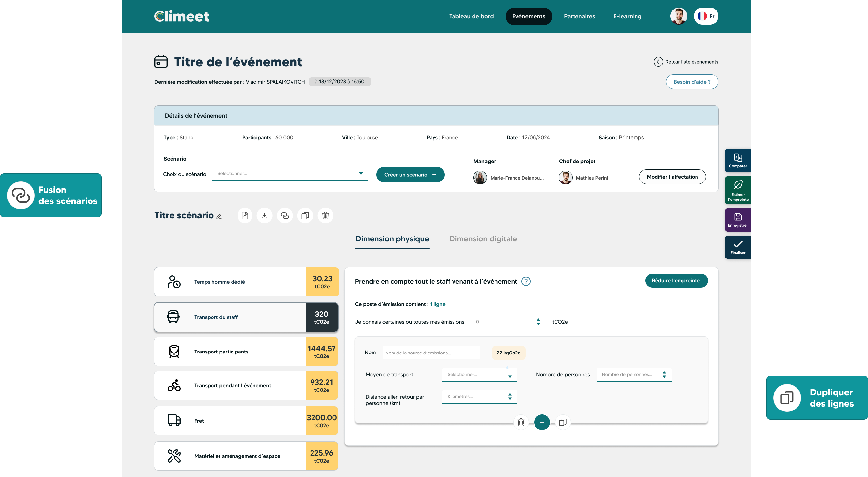Open the Choix du scénario dropdown
The width and height of the screenshot is (868, 477).
click(290, 174)
